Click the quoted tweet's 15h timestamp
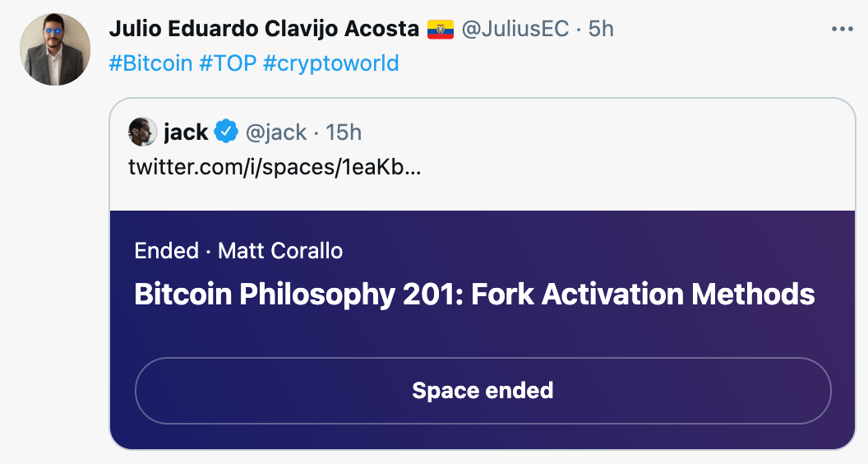The height and width of the screenshot is (464, 868). (344, 132)
